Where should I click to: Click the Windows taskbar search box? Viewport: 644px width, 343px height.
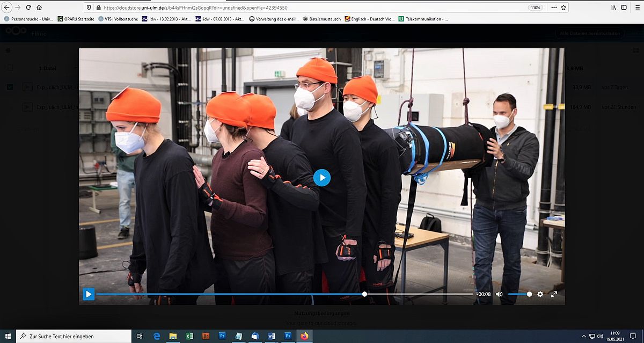[x=74, y=336]
